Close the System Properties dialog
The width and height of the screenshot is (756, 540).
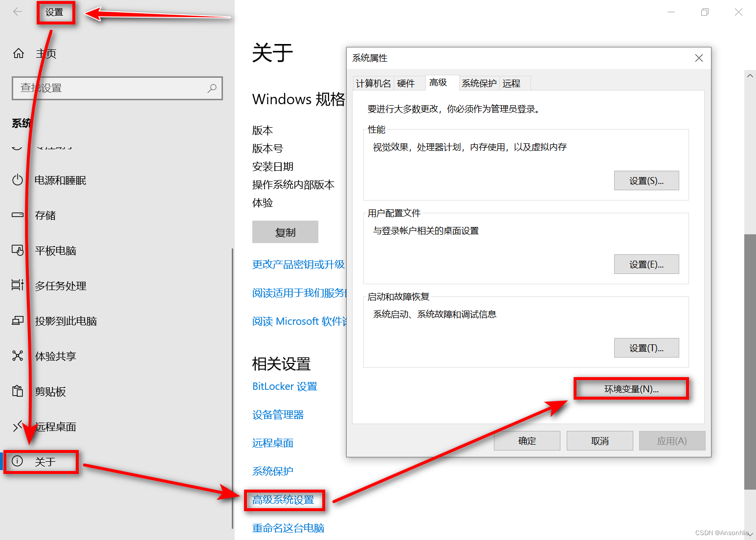pos(699,58)
